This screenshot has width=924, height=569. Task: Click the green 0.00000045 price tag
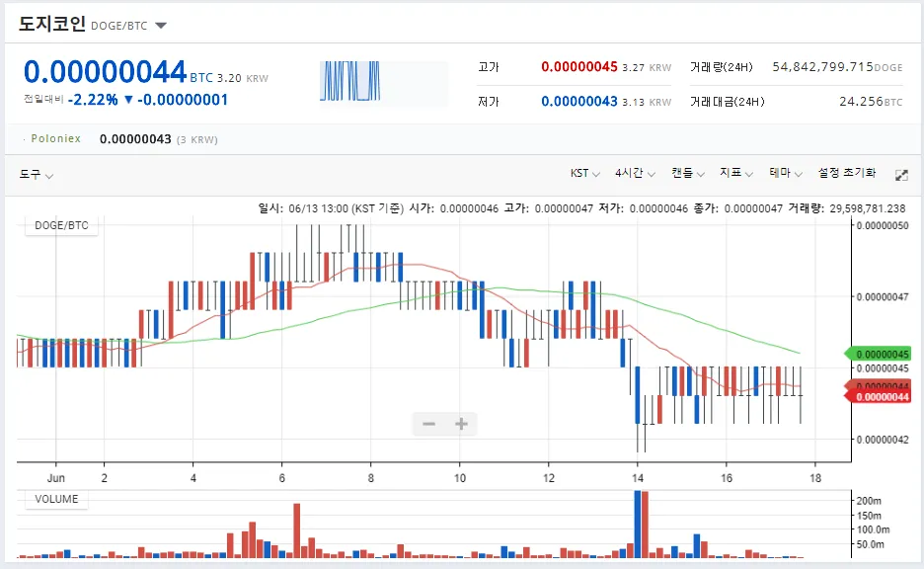click(880, 354)
